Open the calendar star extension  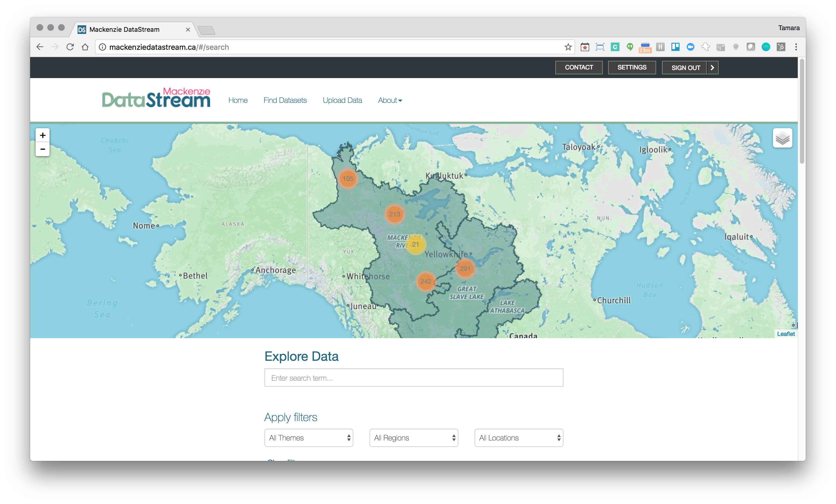[x=585, y=47]
